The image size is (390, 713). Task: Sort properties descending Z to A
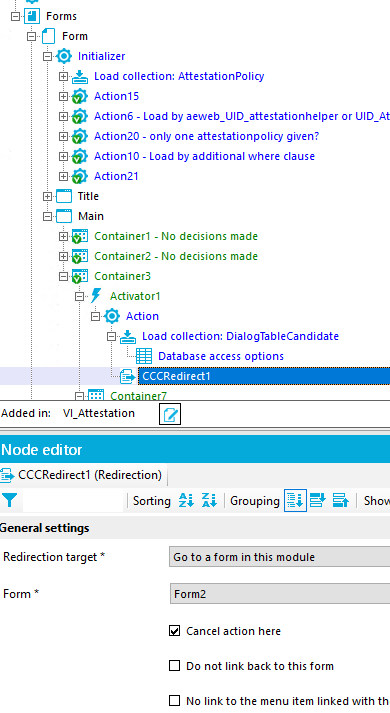coord(209,501)
